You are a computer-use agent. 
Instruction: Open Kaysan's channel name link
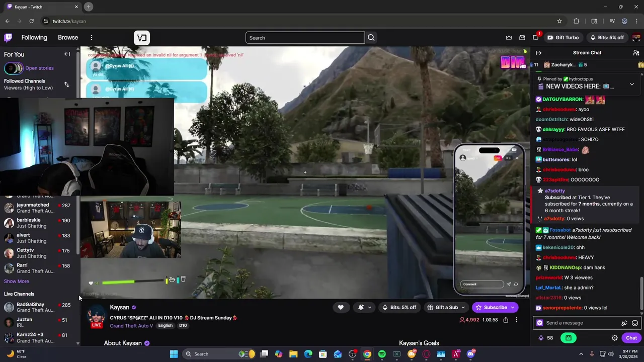(x=119, y=307)
